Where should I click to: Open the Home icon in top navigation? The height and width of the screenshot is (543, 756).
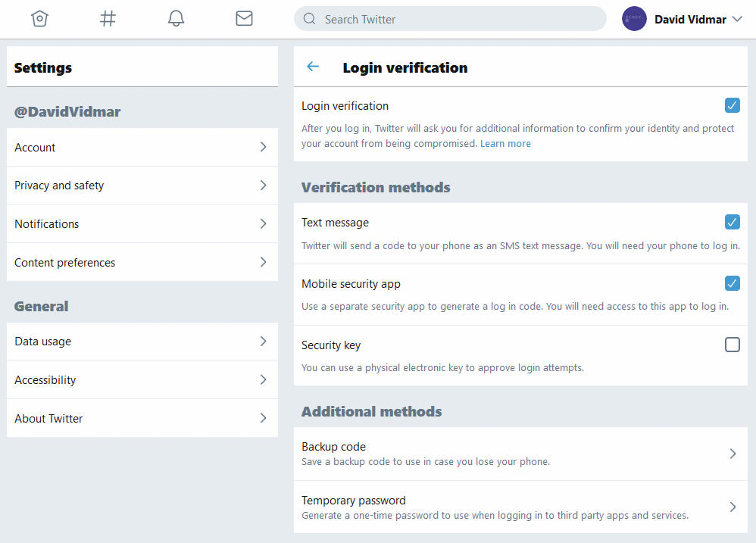tap(39, 19)
